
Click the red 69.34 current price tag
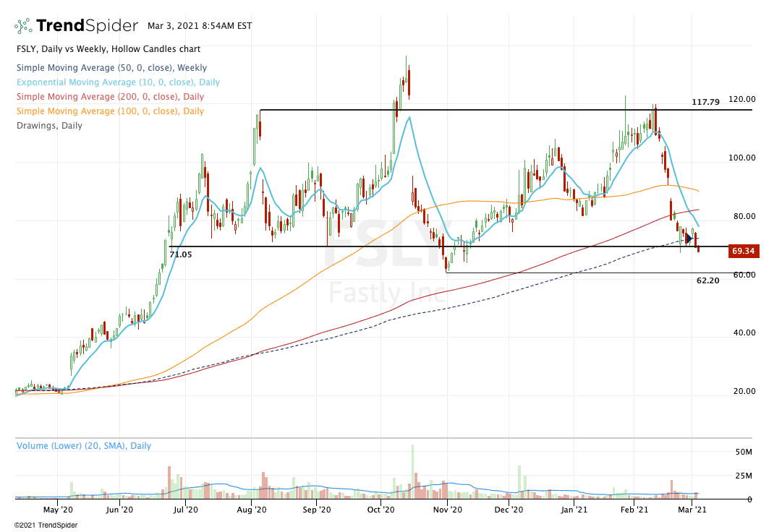point(744,251)
